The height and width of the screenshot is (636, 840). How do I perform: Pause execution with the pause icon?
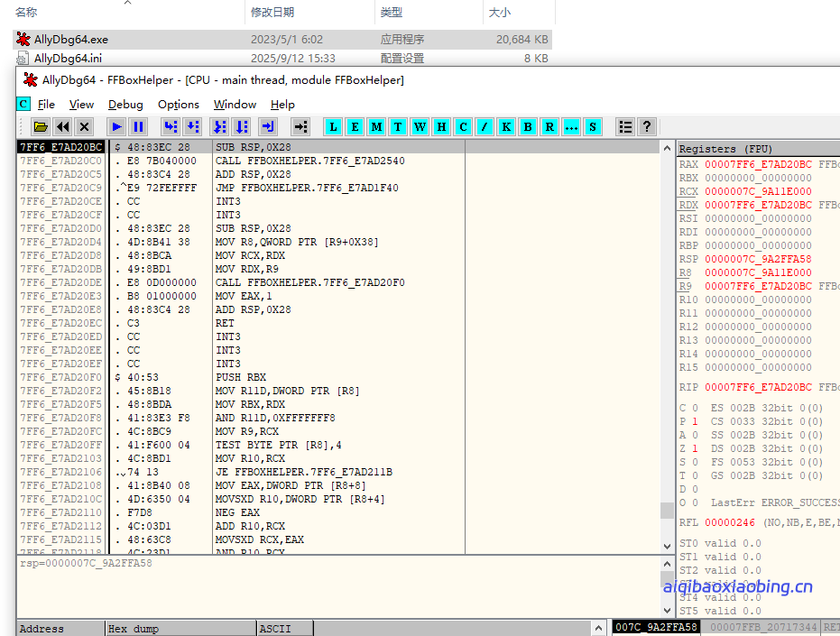(138, 127)
